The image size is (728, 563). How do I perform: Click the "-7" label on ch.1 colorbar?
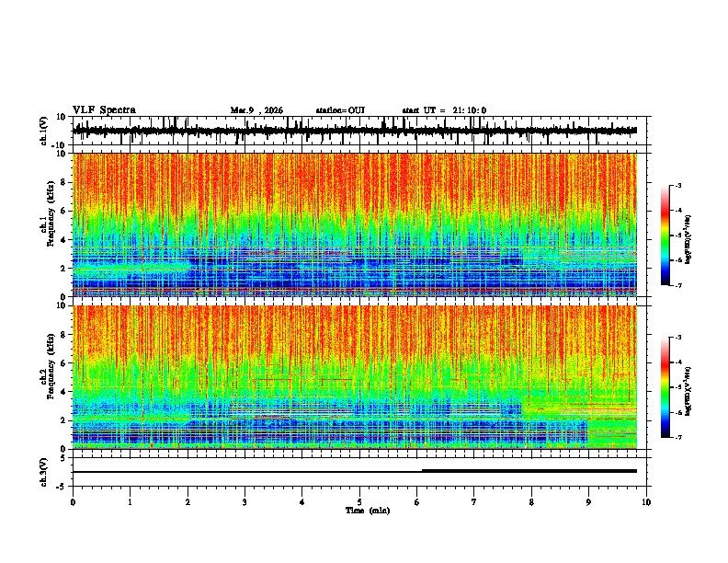click(x=677, y=285)
